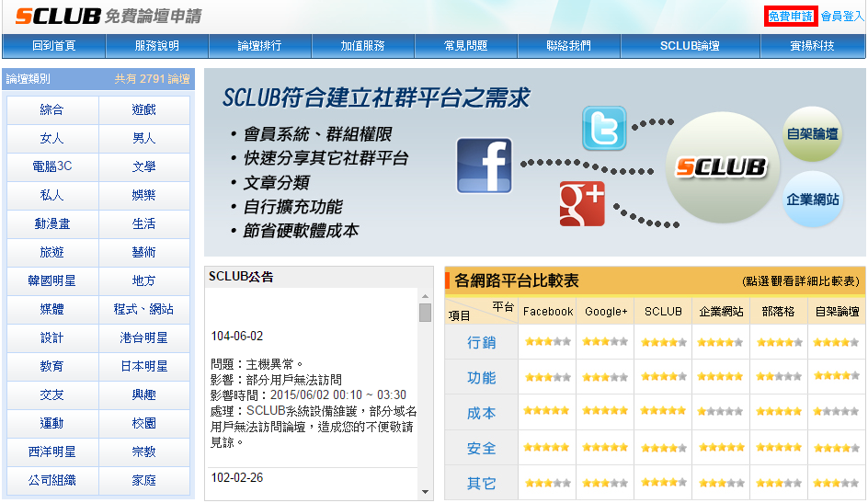Click the SCLUB logo in header
868x503 pixels.
click(x=58, y=16)
